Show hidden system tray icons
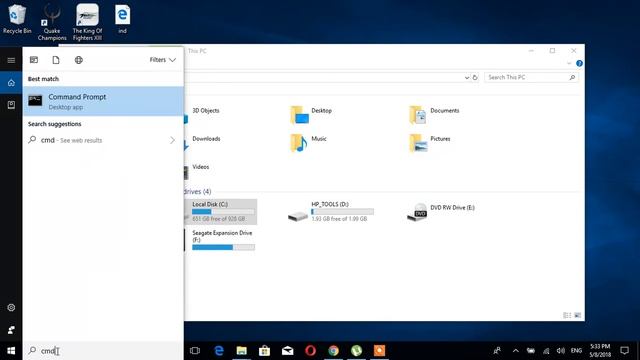The width and height of the screenshot is (640, 360). tap(516, 351)
